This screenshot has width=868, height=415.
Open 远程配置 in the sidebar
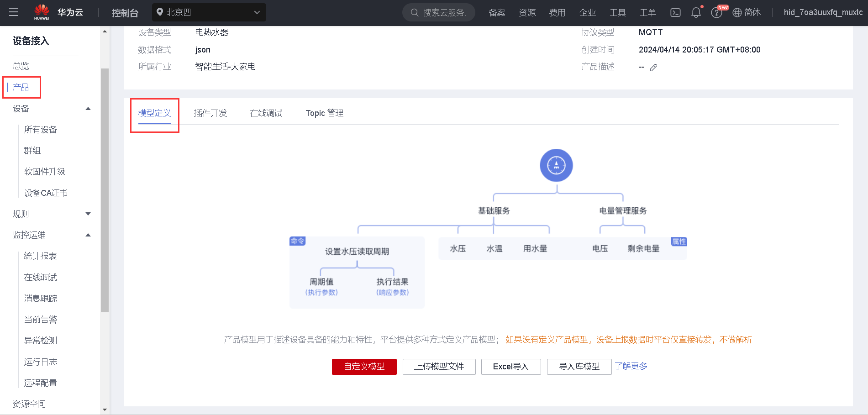point(41,383)
